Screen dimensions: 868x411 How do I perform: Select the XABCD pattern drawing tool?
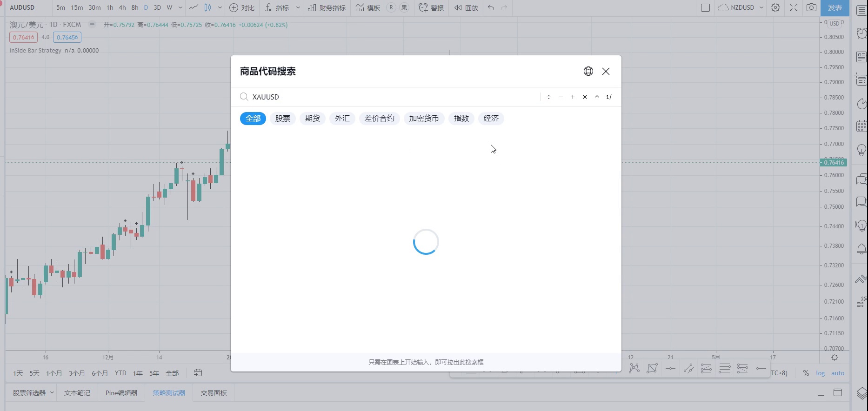pyautogui.click(x=634, y=368)
